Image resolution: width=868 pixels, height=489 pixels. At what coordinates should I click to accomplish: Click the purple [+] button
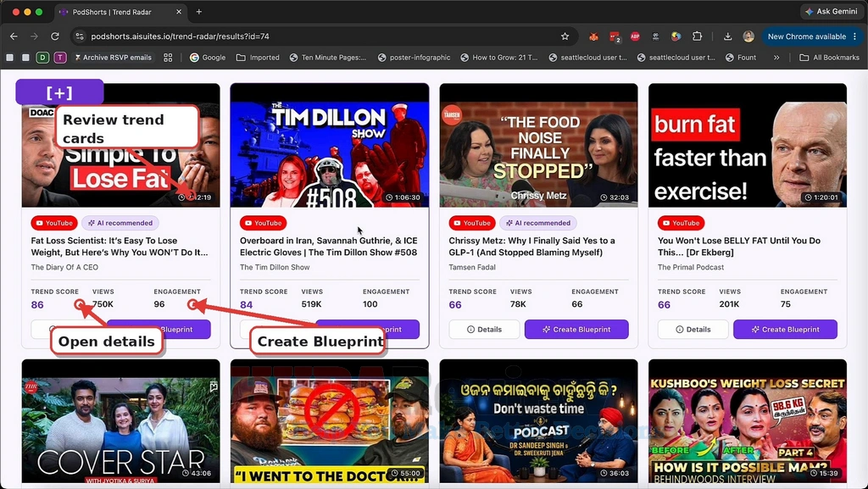(x=59, y=92)
